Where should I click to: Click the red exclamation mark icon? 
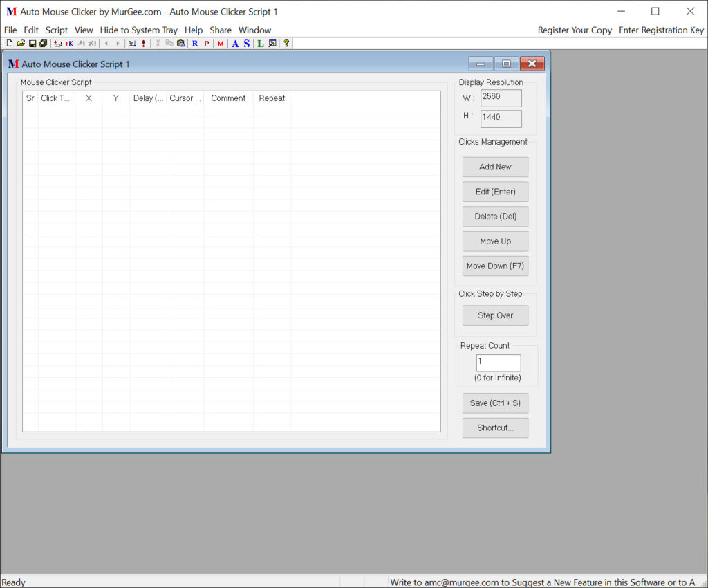tap(144, 44)
